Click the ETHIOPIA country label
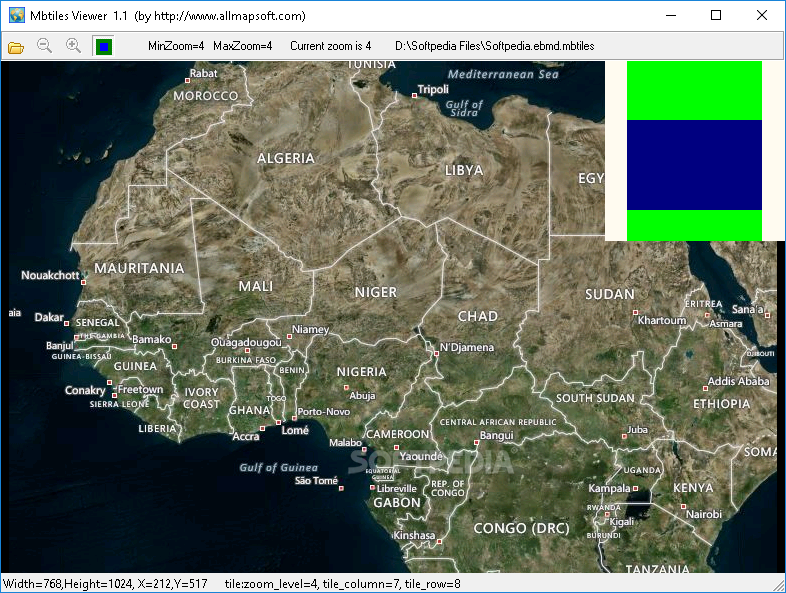This screenshot has height=593, width=786. [721, 404]
